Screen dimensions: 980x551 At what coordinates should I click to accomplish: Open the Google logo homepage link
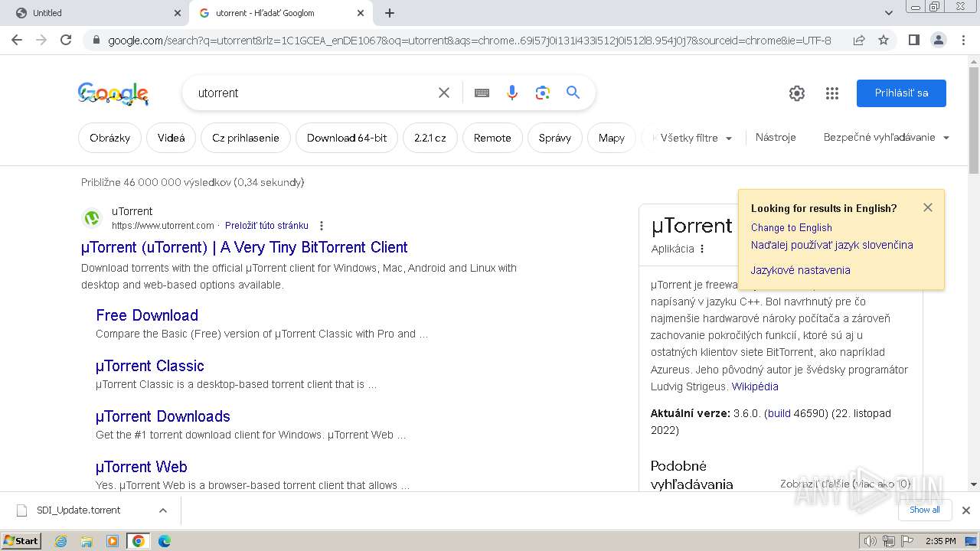pos(113,93)
